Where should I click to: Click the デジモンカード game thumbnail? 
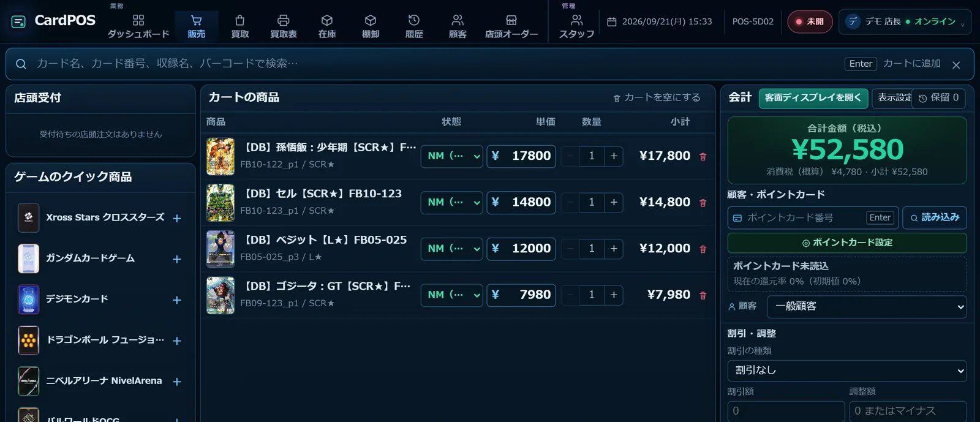[x=29, y=300]
